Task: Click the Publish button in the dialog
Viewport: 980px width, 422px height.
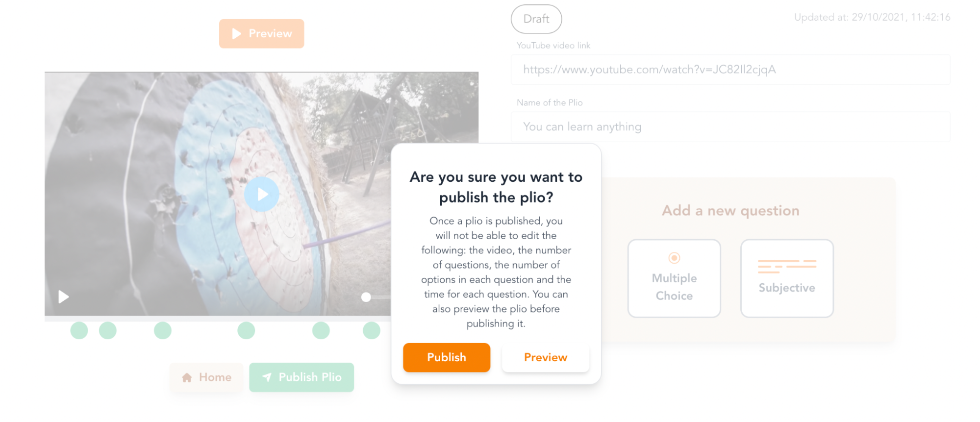Action: (x=446, y=357)
